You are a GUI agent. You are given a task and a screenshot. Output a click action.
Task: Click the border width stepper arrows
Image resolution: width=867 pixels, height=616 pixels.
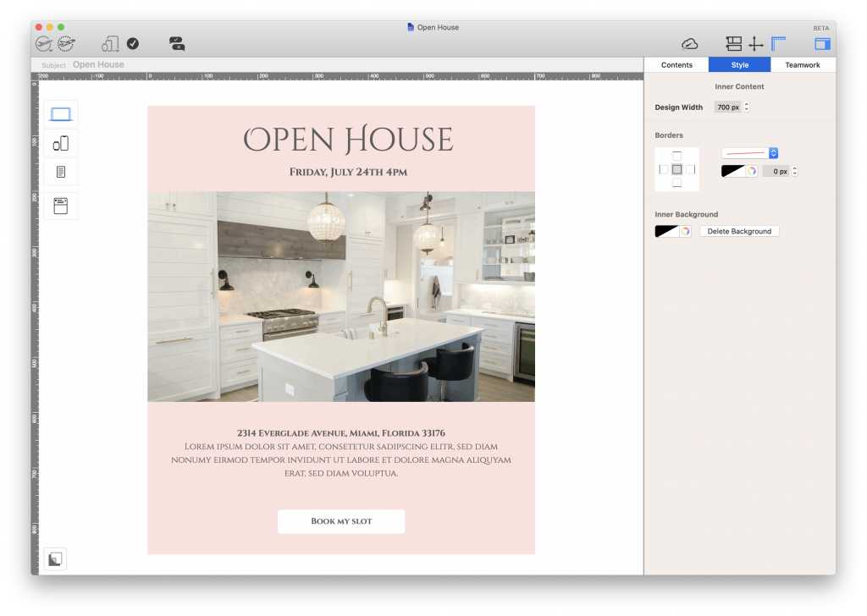794,171
